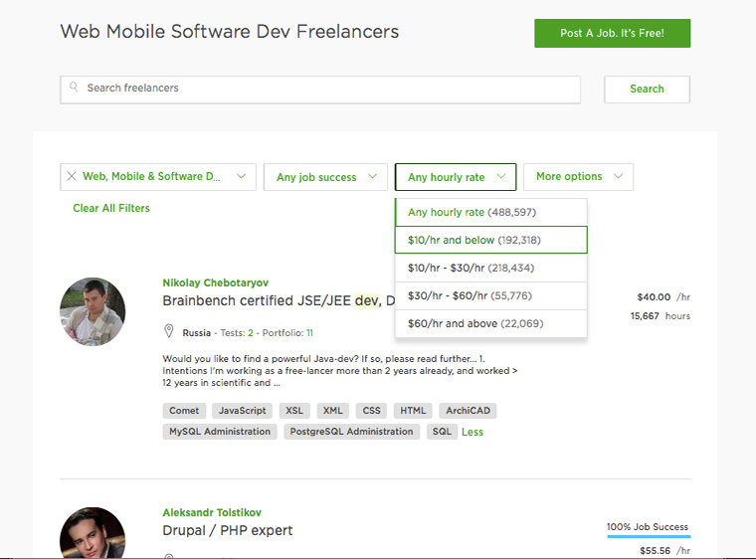The height and width of the screenshot is (559, 756).
Task: Choose $10/hr and below option
Action: [x=490, y=240]
